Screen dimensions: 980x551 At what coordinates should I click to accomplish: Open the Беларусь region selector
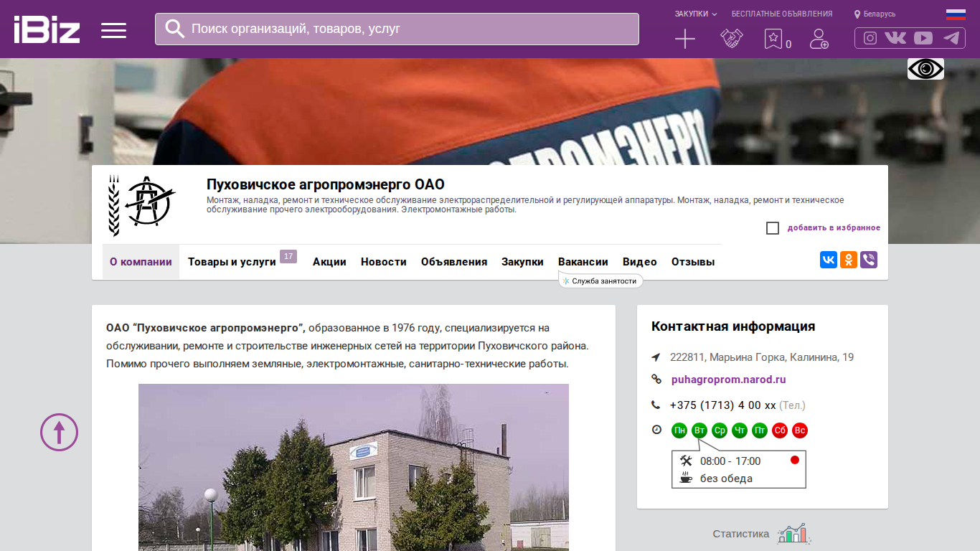tap(880, 14)
